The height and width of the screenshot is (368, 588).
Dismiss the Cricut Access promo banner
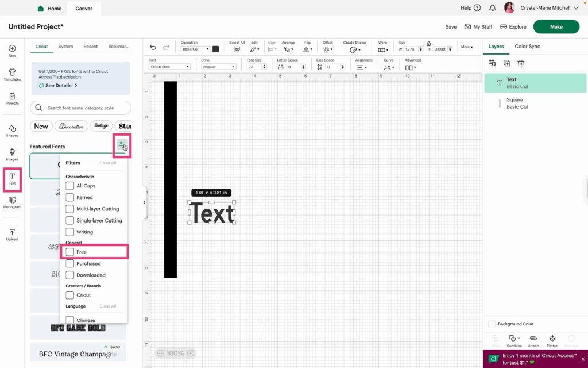click(583, 359)
